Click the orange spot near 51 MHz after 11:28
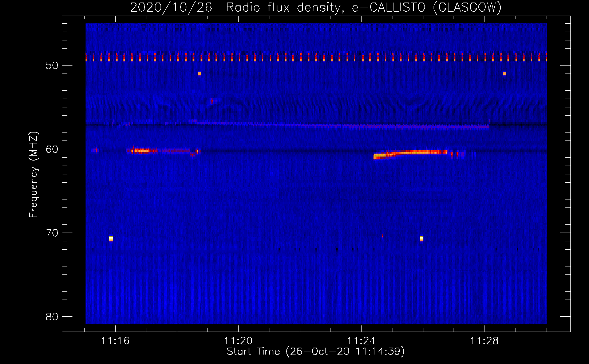The height and width of the screenshot is (364, 589). [505, 74]
